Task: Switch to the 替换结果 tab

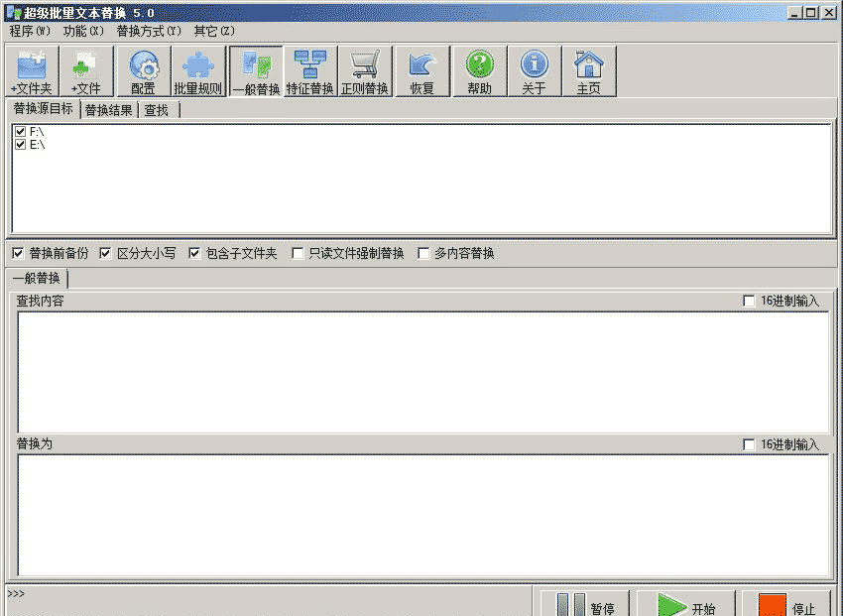Action: 109,110
